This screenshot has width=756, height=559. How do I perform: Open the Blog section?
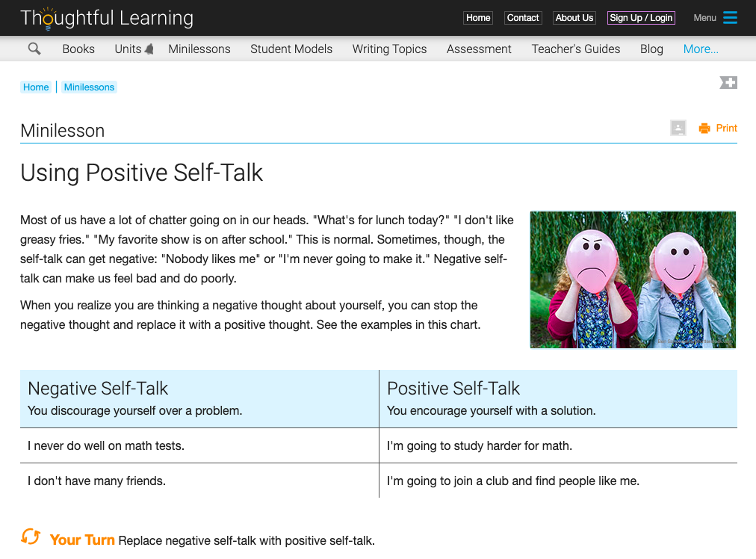tap(651, 49)
